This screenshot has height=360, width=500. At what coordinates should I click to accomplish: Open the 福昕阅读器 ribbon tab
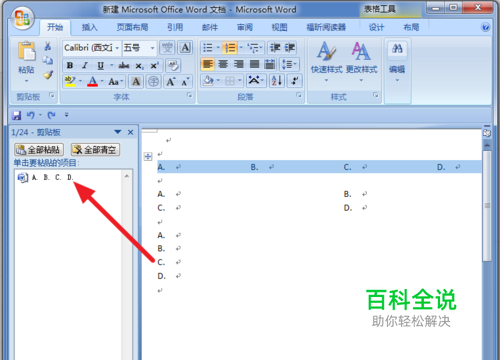tap(326, 27)
